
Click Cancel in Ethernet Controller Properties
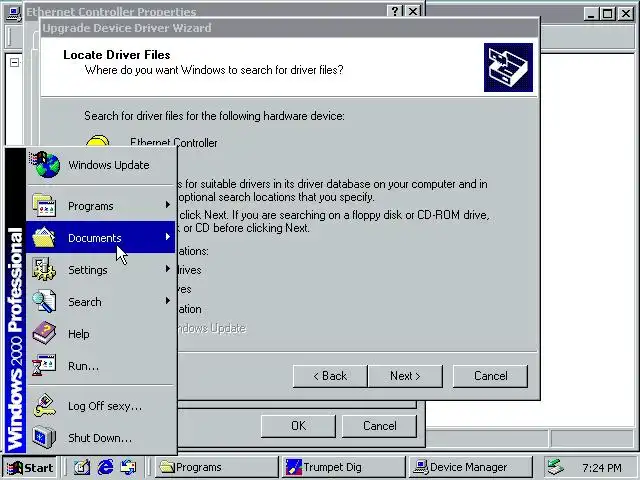click(379, 426)
